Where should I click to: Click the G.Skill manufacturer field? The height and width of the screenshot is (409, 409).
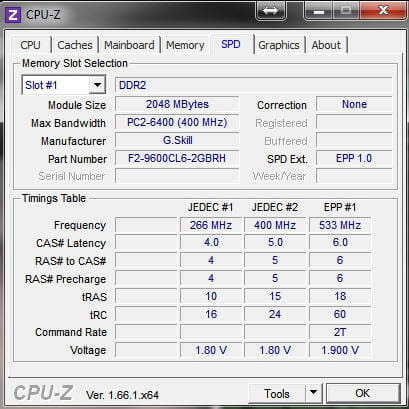(177, 140)
